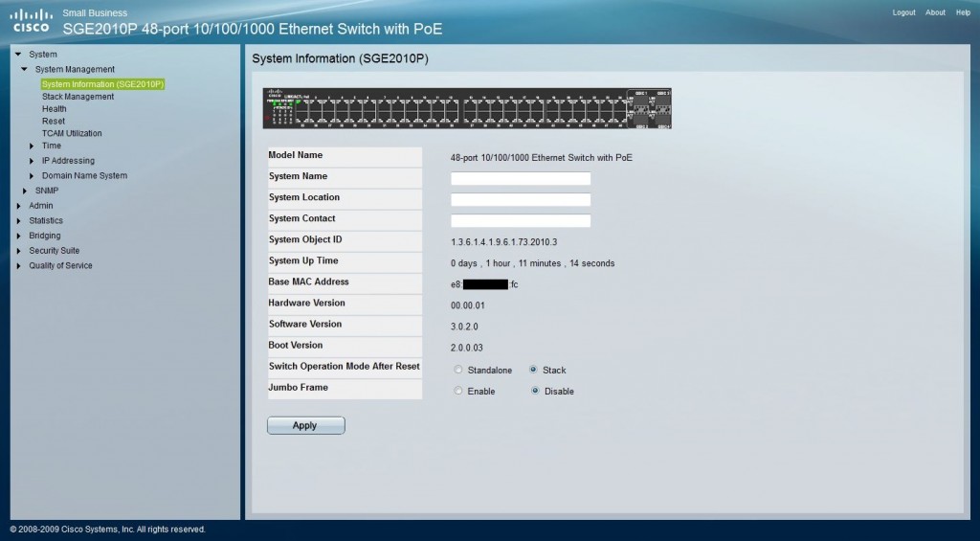Image resolution: width=980 pixels, height=541 pixels.
Task: Click the Logout link
Action: 903,12
